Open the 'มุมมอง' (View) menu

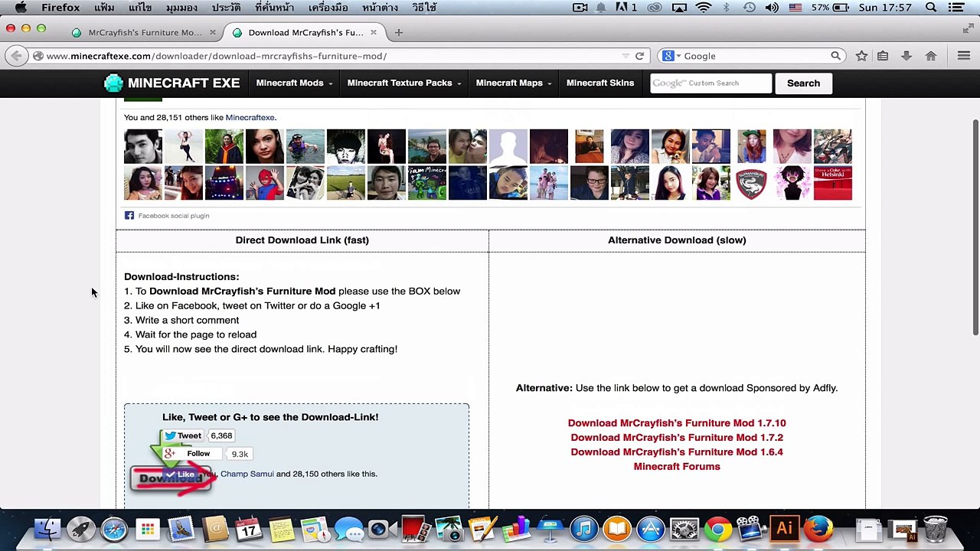click(181, 8)
